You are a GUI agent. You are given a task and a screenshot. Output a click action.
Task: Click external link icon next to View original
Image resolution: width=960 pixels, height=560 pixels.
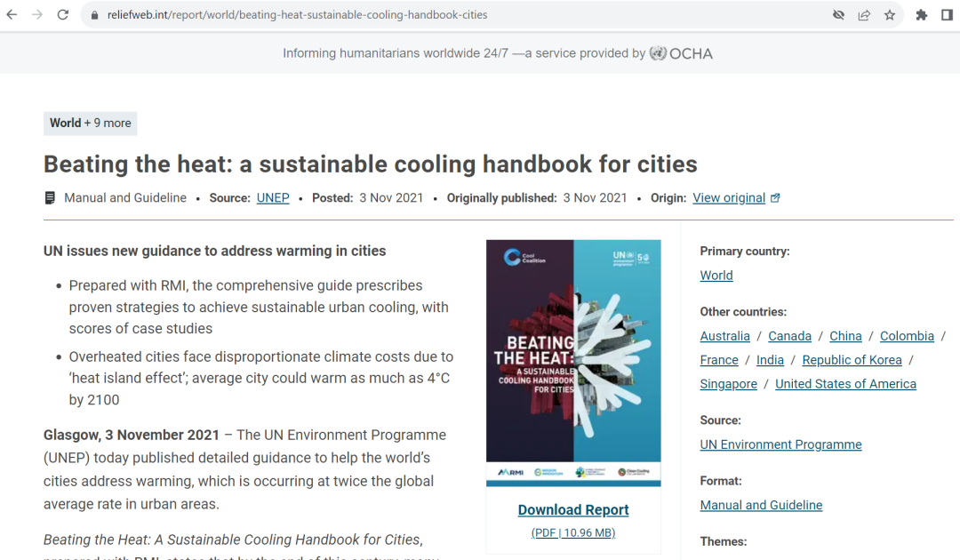coord(775,197)
